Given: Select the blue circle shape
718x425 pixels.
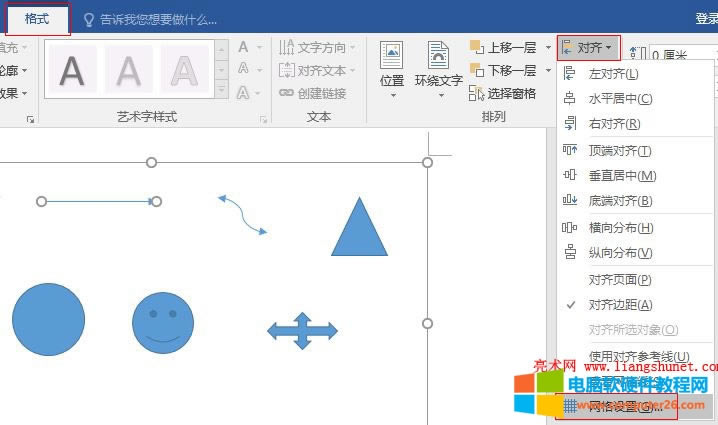Looking at the screenshot, I should [x=49, y=319].
